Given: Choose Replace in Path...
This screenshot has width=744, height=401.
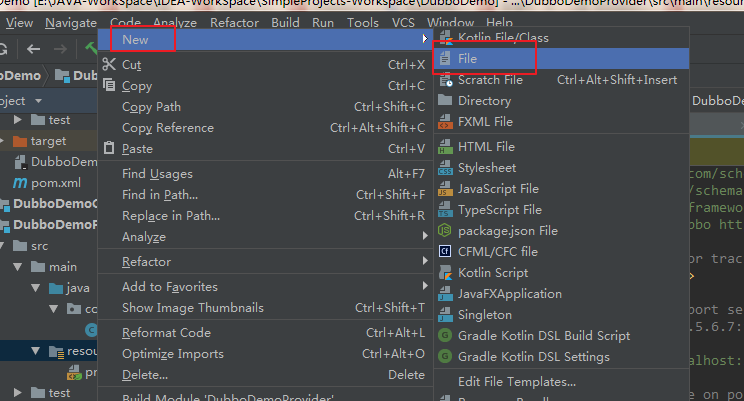Looking at the screenshot, I should [266, 215].
